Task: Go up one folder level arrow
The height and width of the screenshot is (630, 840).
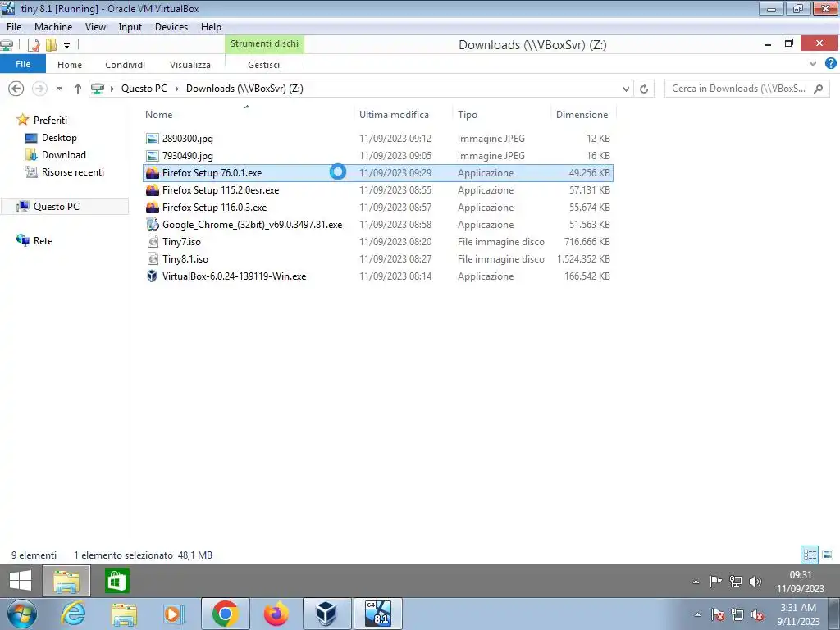Action: click(78, 89)
